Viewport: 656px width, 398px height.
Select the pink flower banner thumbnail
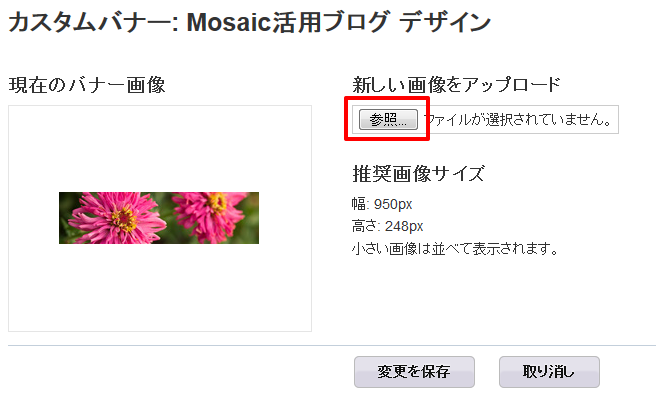point(159,218)
